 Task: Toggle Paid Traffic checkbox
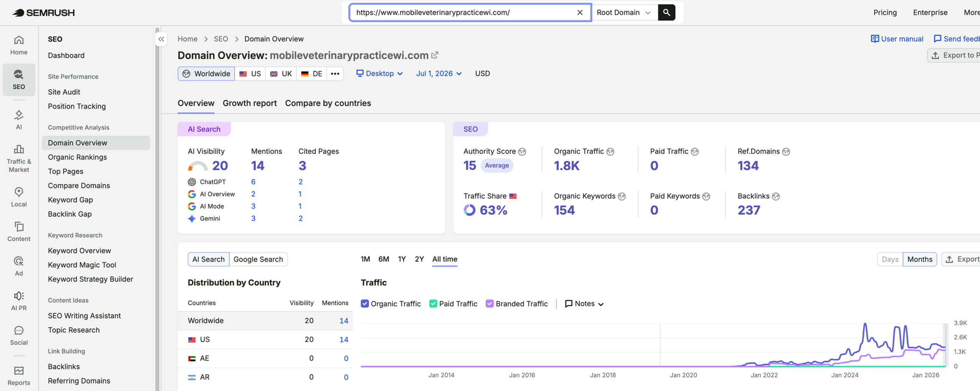pyautogui.click(x=433, y=304)
